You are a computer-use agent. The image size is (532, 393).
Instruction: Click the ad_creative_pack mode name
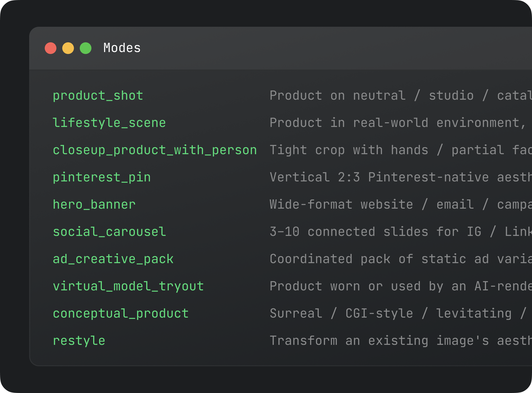(x=113, y=259)
